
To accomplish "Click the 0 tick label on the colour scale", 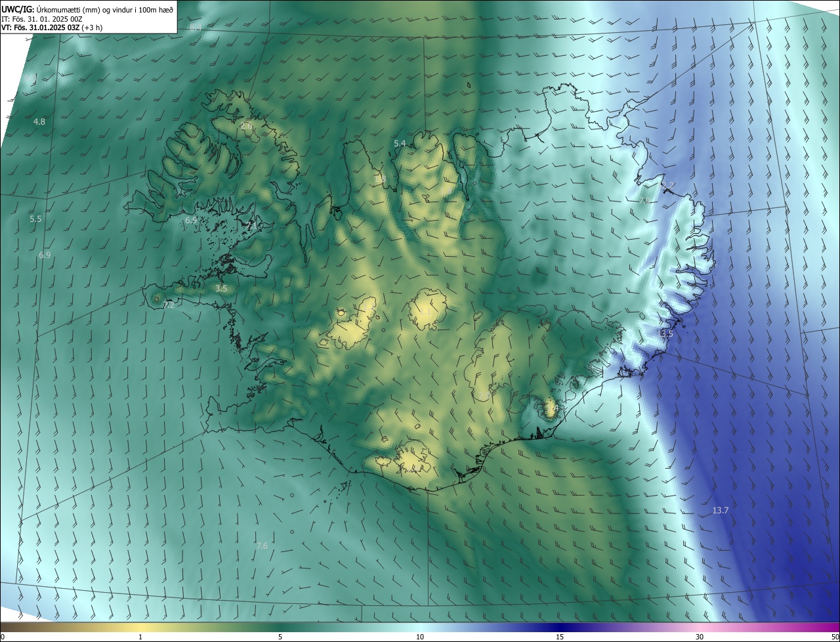I will [x=3, y=637].
